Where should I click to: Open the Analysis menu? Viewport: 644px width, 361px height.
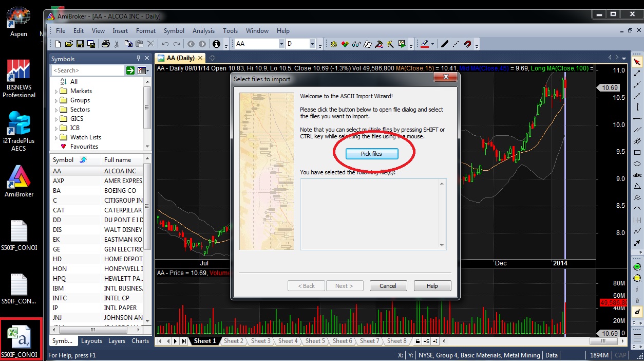click(204, 31)
